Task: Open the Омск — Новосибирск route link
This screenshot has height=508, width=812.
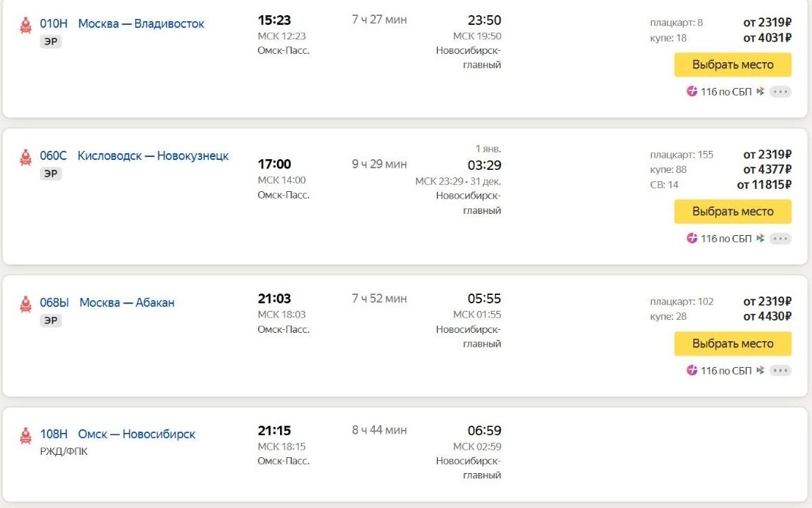Action: click(x=137, y=434)
